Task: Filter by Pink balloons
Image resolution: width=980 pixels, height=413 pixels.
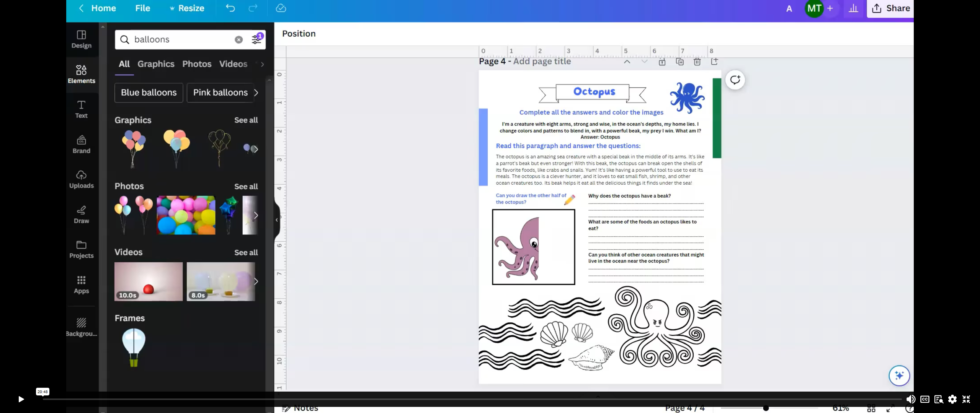Action: [x=220, y=93]
